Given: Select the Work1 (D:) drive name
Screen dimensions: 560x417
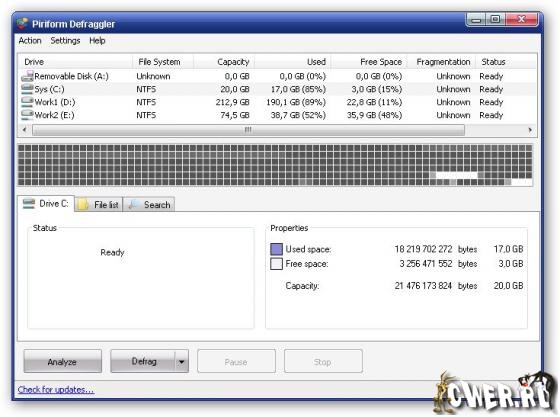Looking at the screenshot, I should click(55, 102).
